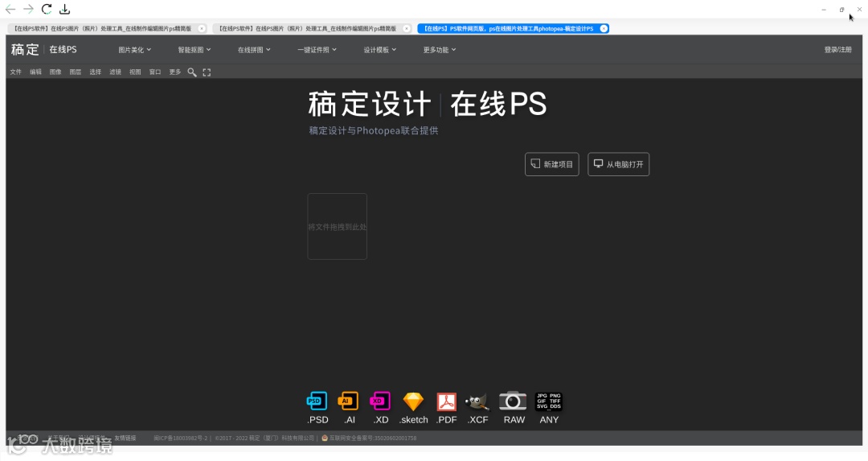Go forward using the browser forward arrow
The width and height of the screenshot is (868, 461).
pyautogui.click(x=28, y=10)
